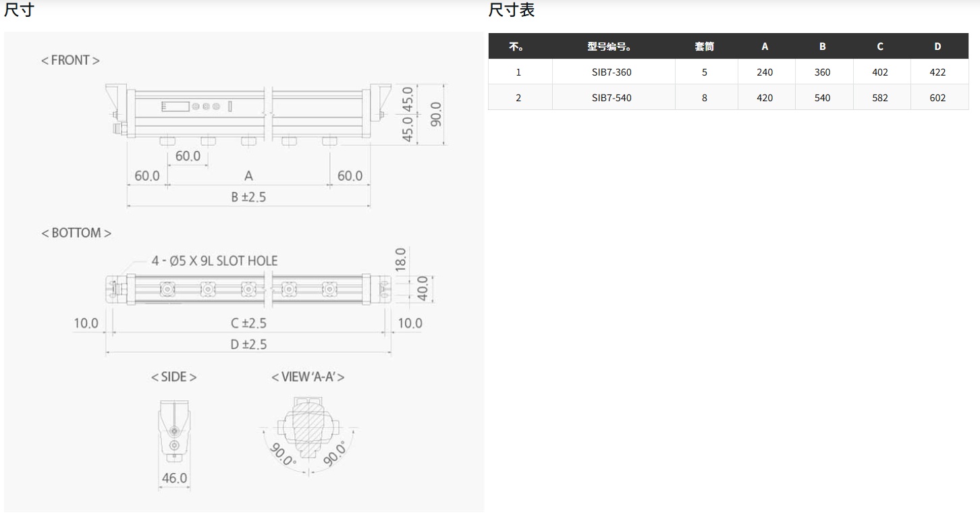Screen dimensions: 980x523
Task: Click the slot hole annotation text
Action: 214,260
